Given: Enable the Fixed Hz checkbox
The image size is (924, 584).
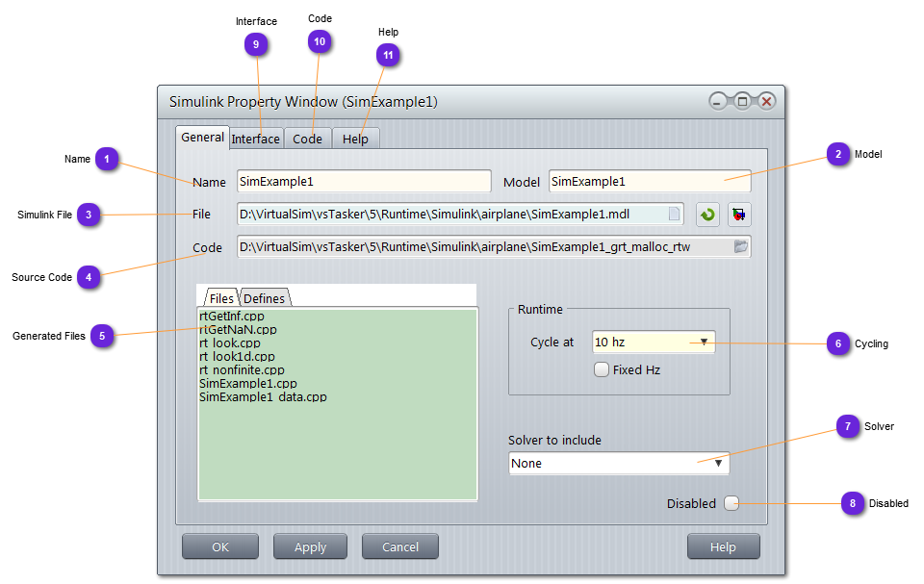Looking at the screenshot, I should [602, 369].
